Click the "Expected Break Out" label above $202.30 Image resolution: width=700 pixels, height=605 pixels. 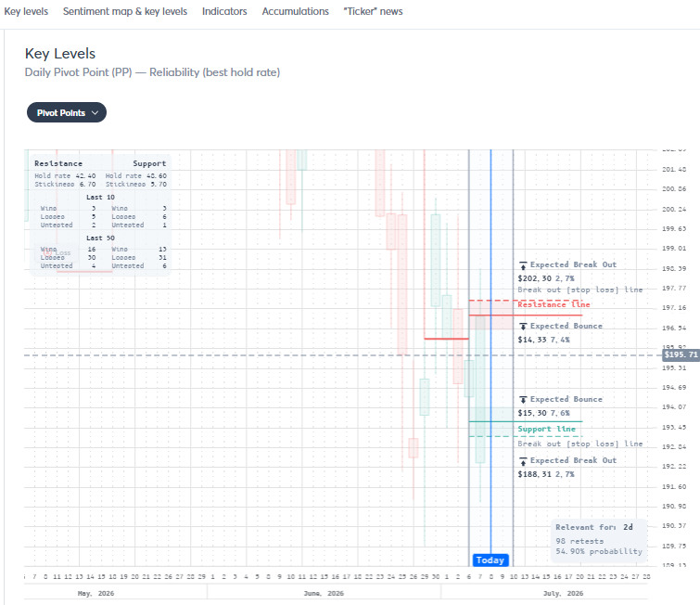point(573,264)
